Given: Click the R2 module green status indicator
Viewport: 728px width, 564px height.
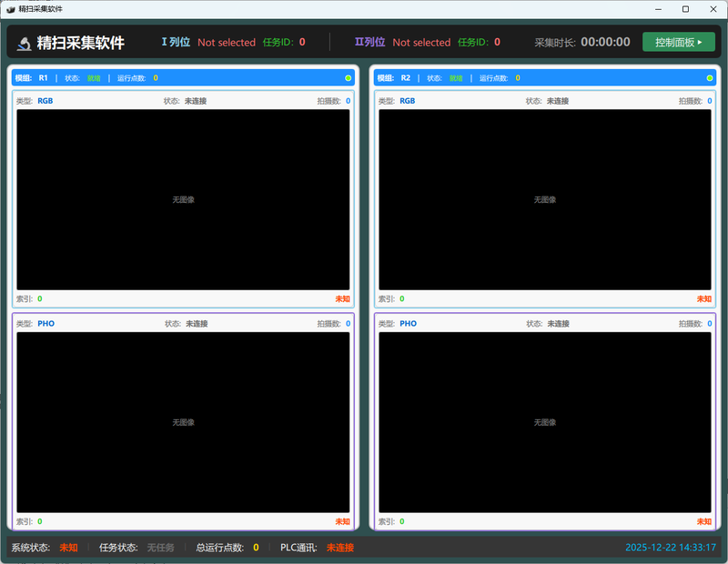Looking at the screenshot, I should tap(710, 78).
